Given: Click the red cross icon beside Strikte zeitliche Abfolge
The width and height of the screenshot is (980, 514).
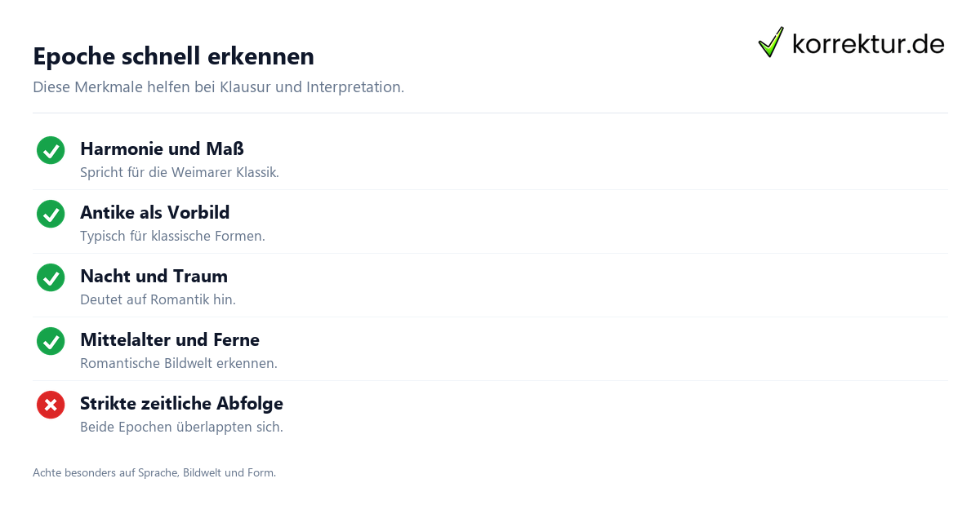Looking at the screenshot, I should coord(51,405).
